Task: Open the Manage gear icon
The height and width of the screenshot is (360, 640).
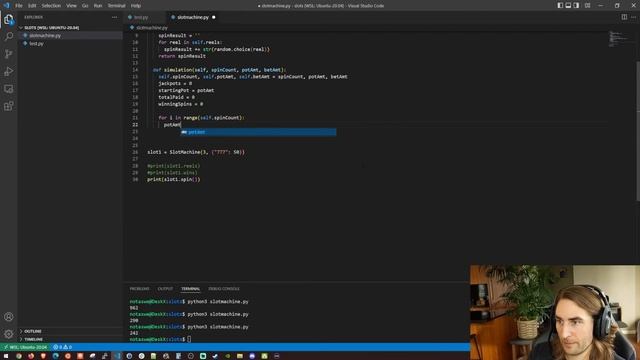Action: [x=9, y=334]
